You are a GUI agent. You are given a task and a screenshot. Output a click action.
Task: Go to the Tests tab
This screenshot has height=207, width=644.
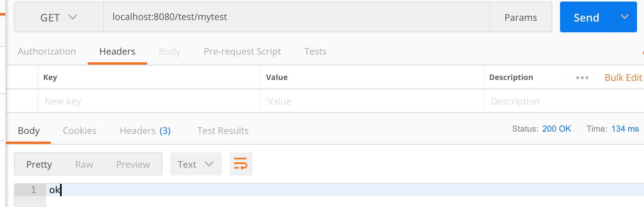click(315, 52)
